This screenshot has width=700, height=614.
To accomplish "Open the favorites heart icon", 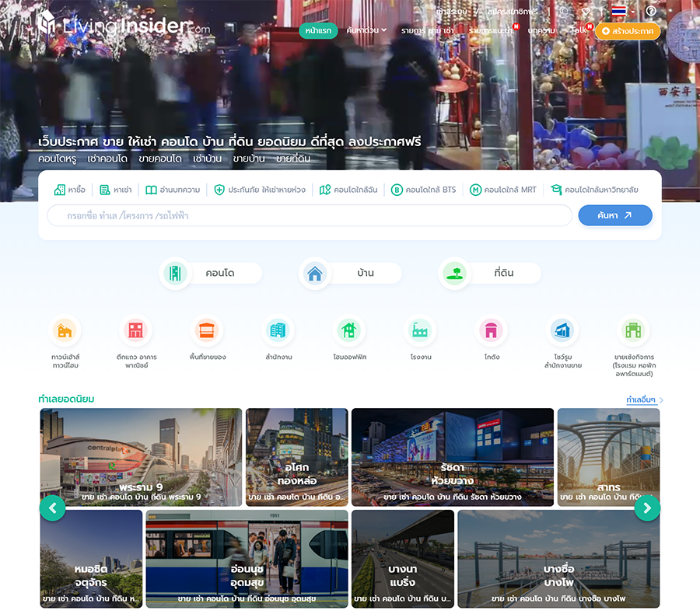I will coord(586,12).
